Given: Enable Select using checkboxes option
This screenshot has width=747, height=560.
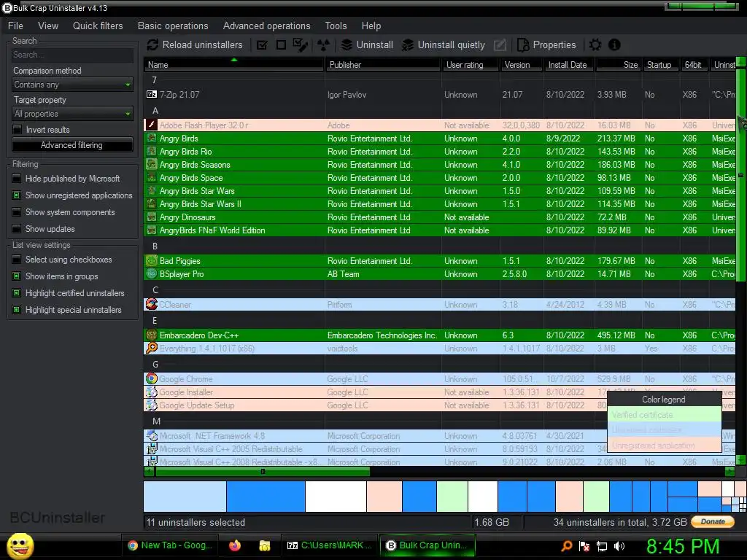Looking at the screenshot, I should tap(17, 260).
